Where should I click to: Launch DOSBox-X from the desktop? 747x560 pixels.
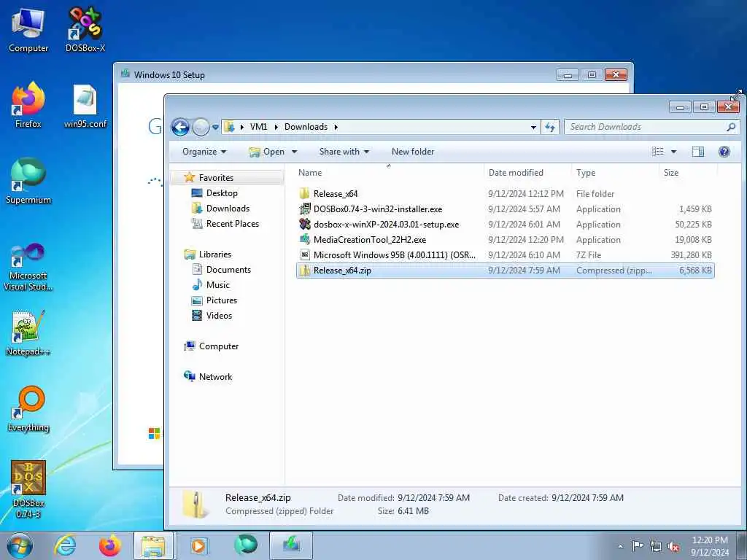point(85,30)
